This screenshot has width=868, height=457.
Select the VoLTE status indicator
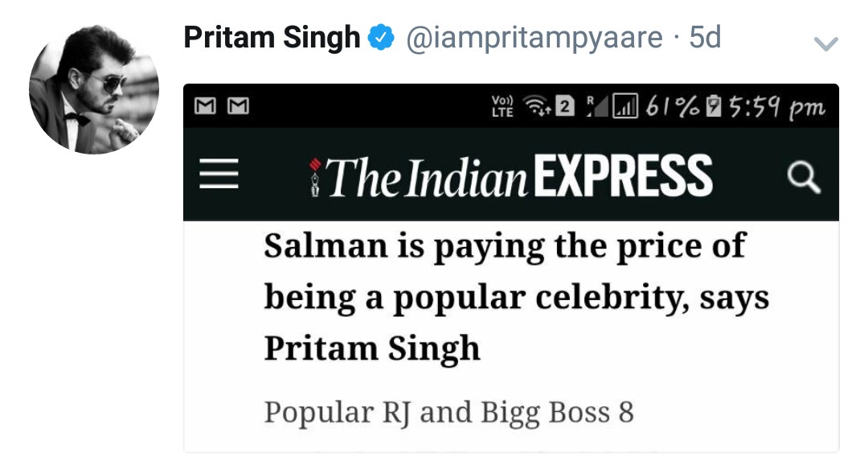pyautogui.click(x=502, y=106)
